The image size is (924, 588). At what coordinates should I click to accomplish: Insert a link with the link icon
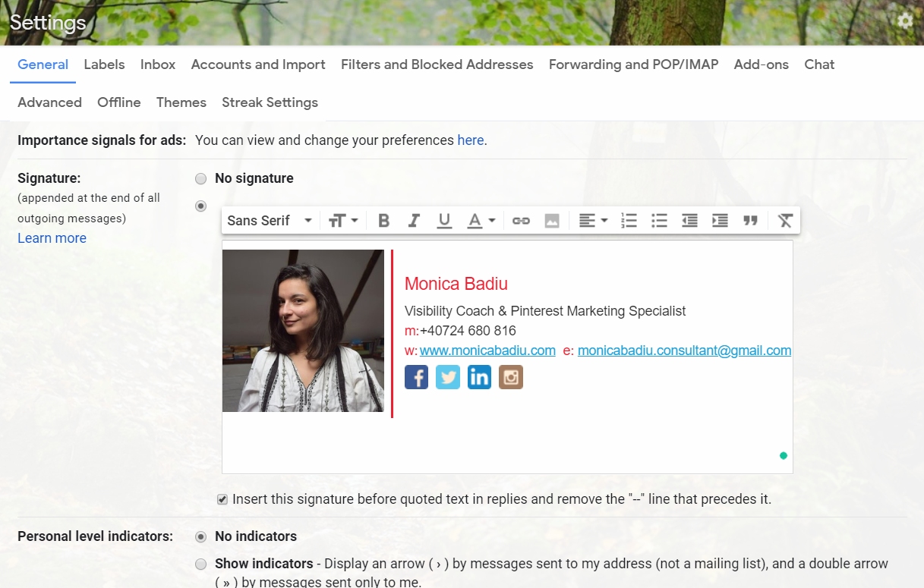click(x=521, y=221)
